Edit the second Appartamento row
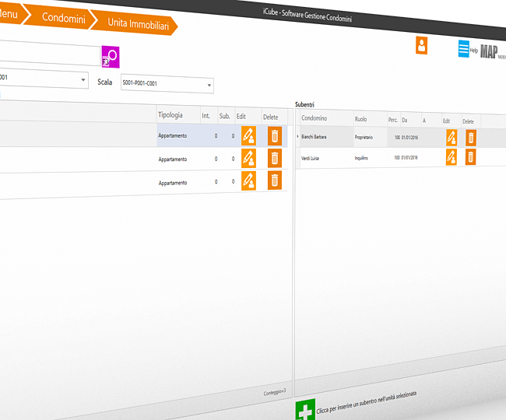This screenshot has height=420, width=506. 249,158
